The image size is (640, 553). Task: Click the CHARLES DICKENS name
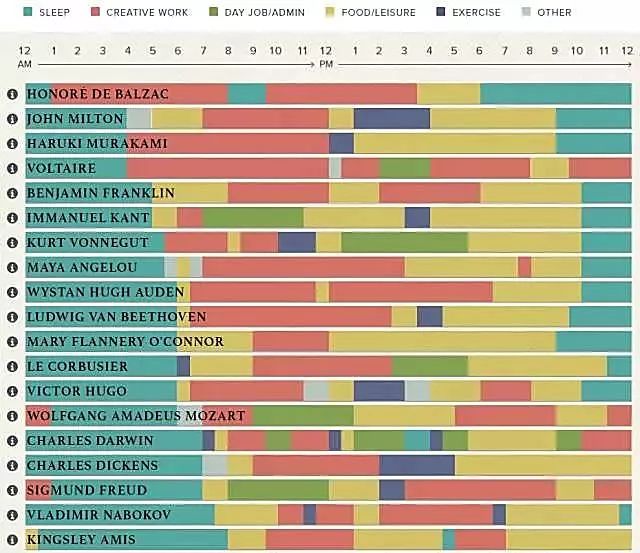(x=92, y=465)
